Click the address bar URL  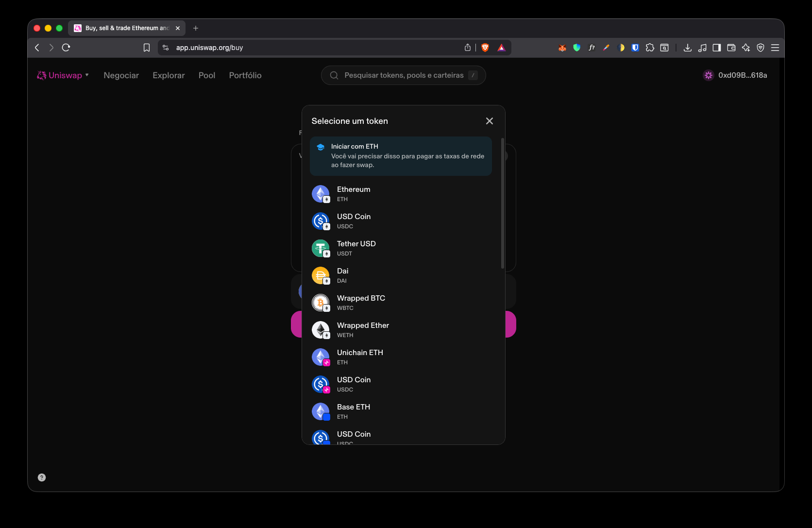(209, 48)
